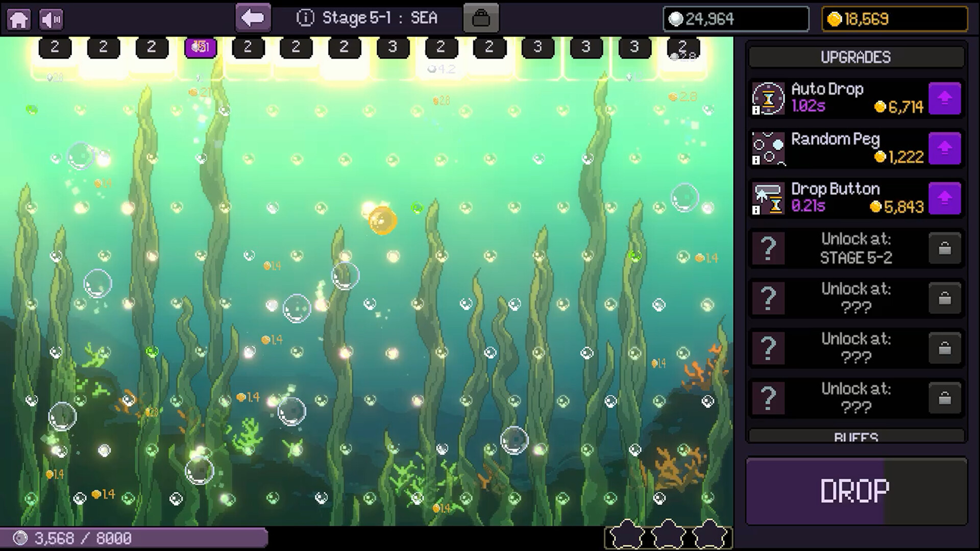Screen dimensions: 980x551
Task: Click the home icon
Action: pos(19,19)
